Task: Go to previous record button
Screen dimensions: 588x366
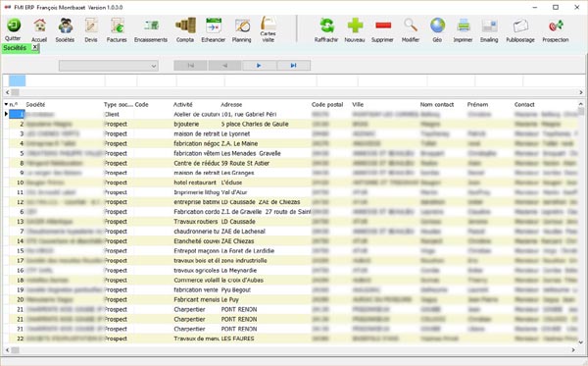Action: tap(225, 66)
